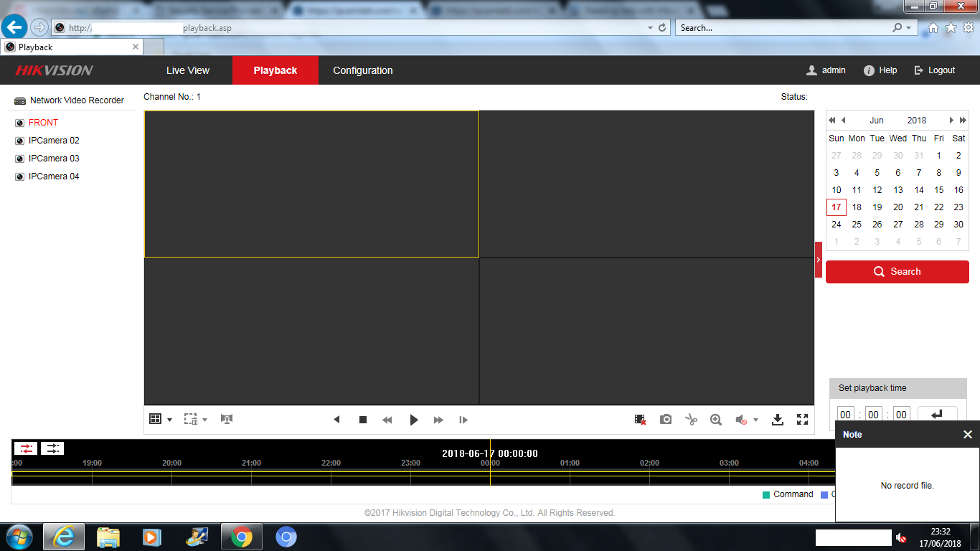980x551 pixels.
Task: Click the download recordings icon
Action: coord(777,420)
